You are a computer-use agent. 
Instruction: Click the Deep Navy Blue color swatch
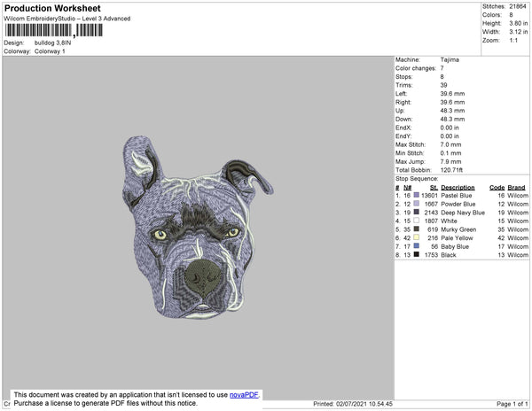417,212
